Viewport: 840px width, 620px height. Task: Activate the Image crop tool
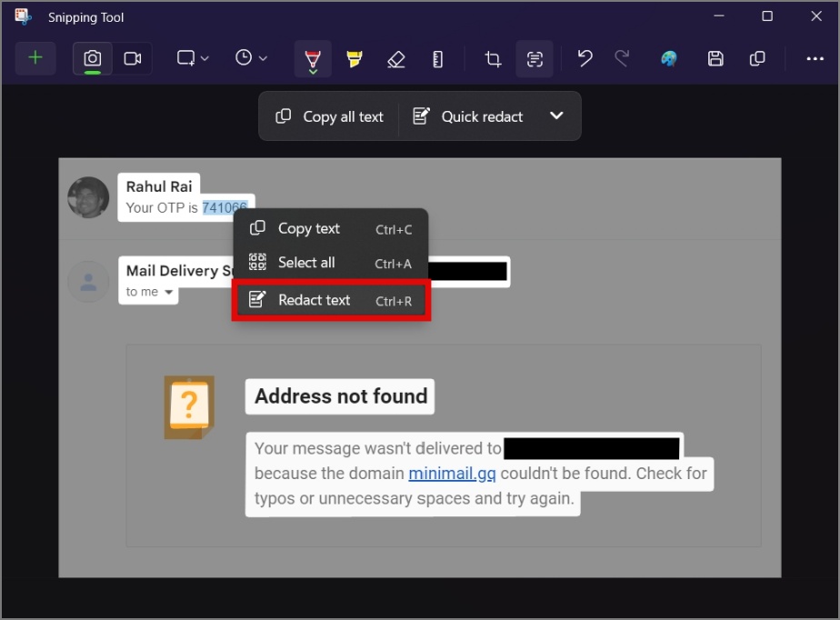click(x=493, y=58)
